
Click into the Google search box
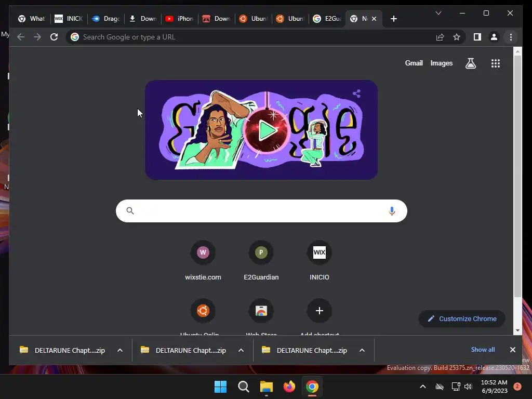(261, 211)
